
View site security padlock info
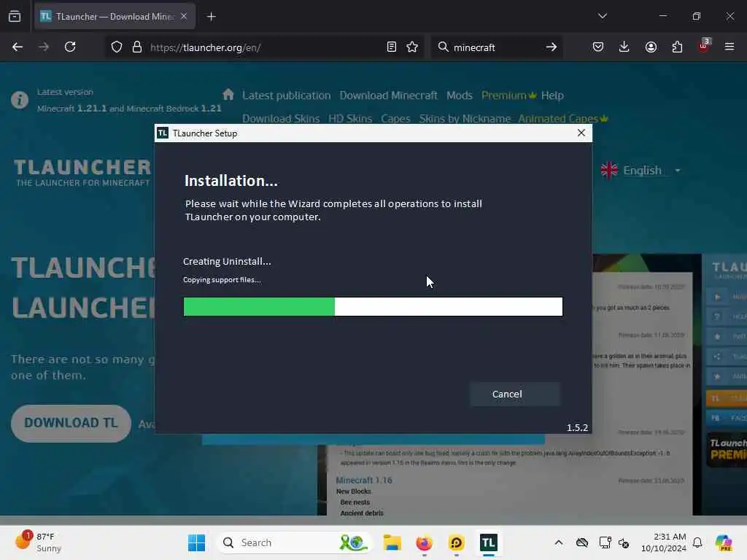tap(137, 47)
